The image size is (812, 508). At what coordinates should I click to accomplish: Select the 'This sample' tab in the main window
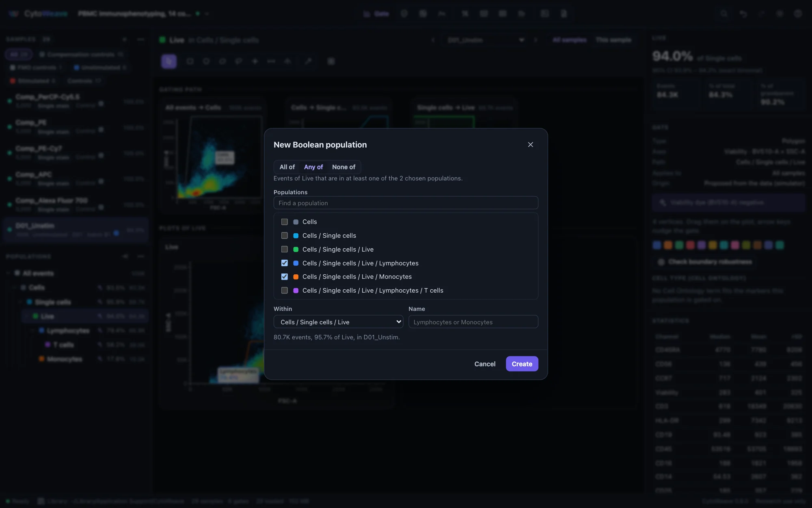613,40
